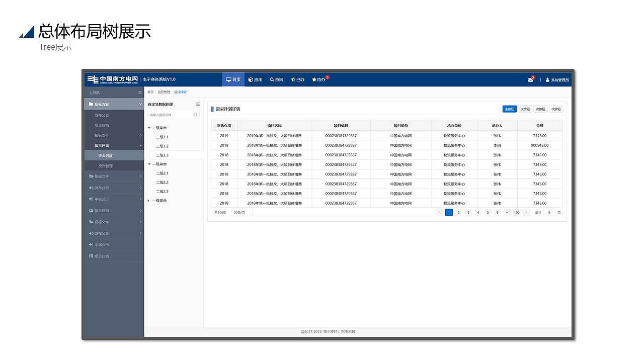Image resolution: width=644 pixels, height=362 pixels.
Task: Click the 自定义数据处理 panel menu icon
Action: [198, 104]
